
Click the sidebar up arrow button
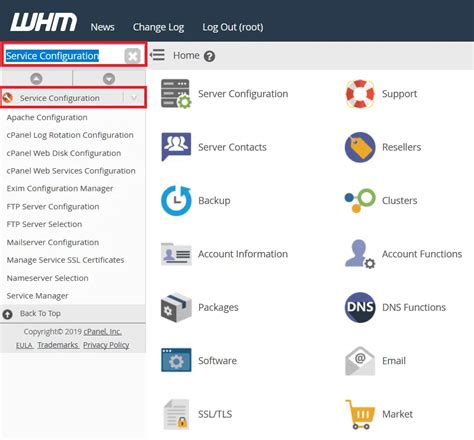pyautogui.click(x=36, y=79)
